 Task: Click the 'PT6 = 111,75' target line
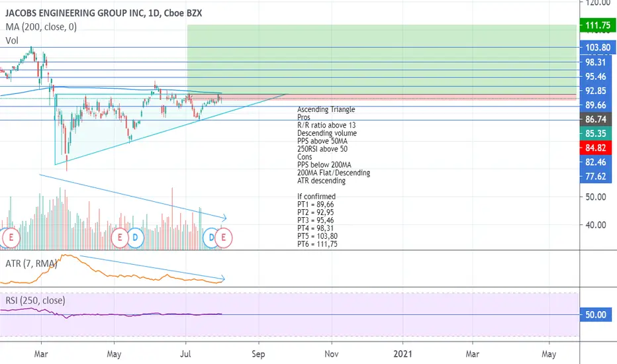click(x=317, y=244)
